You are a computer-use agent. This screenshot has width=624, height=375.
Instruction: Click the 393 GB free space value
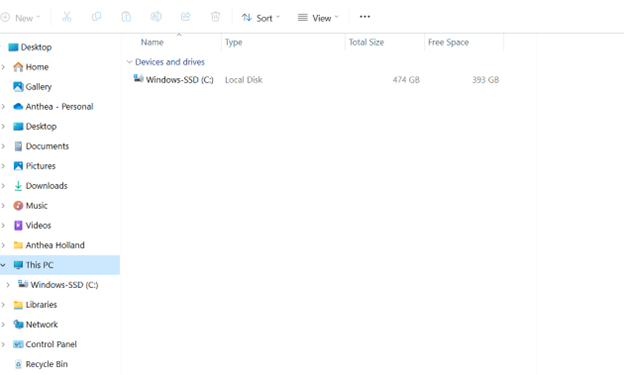click(x=486, y=80)
